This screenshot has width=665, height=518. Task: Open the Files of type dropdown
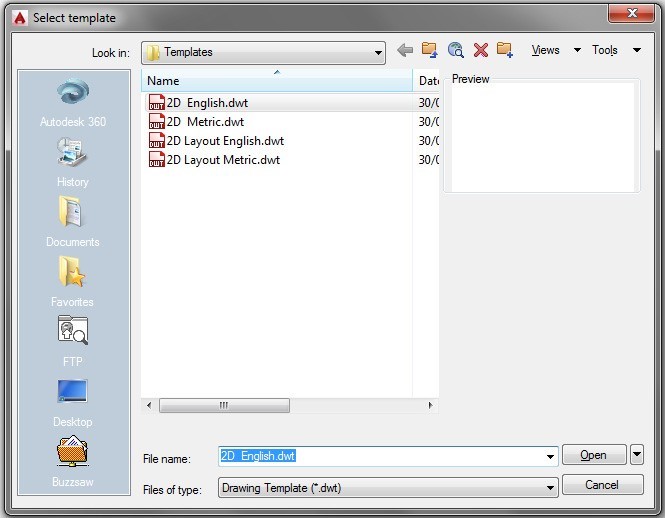[550, 488]
